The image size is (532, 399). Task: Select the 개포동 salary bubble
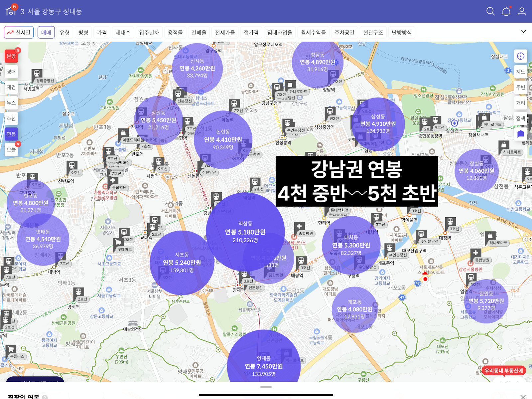tap(354, 309)
